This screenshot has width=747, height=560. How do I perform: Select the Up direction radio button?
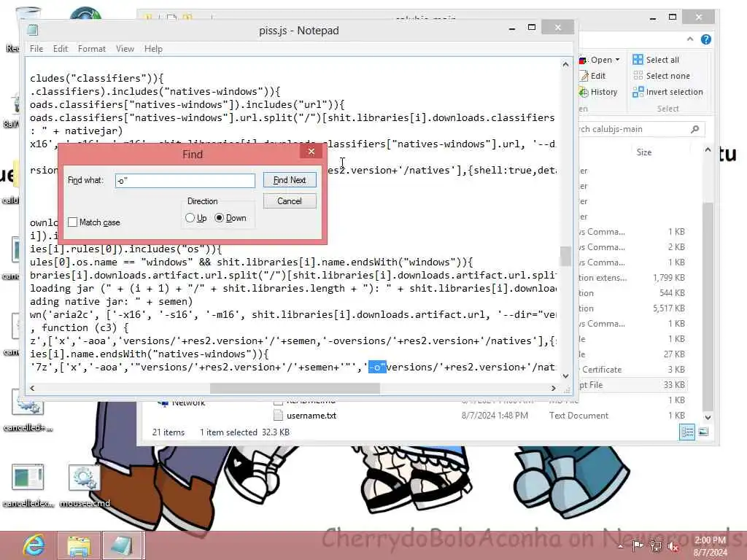(x=190, y=217)
